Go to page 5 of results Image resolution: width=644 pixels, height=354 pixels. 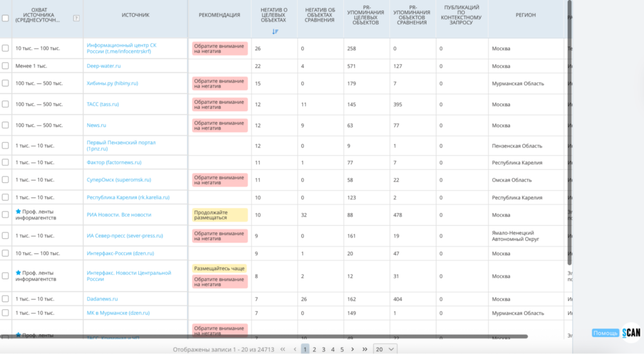click(x=341, y=349)
